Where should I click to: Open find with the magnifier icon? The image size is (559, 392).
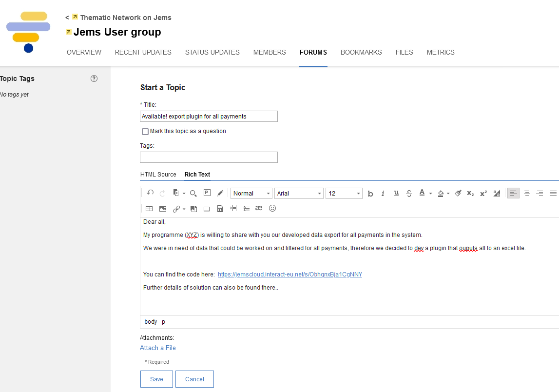[x=193, y=194]
